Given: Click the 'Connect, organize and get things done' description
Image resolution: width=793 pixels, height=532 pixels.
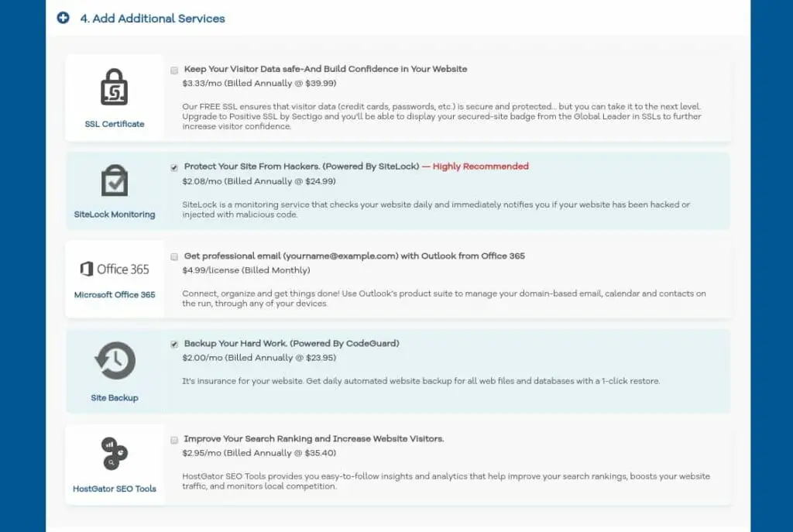Looking at the screenshot, I should pyautogui.click(x=444, y=298).
